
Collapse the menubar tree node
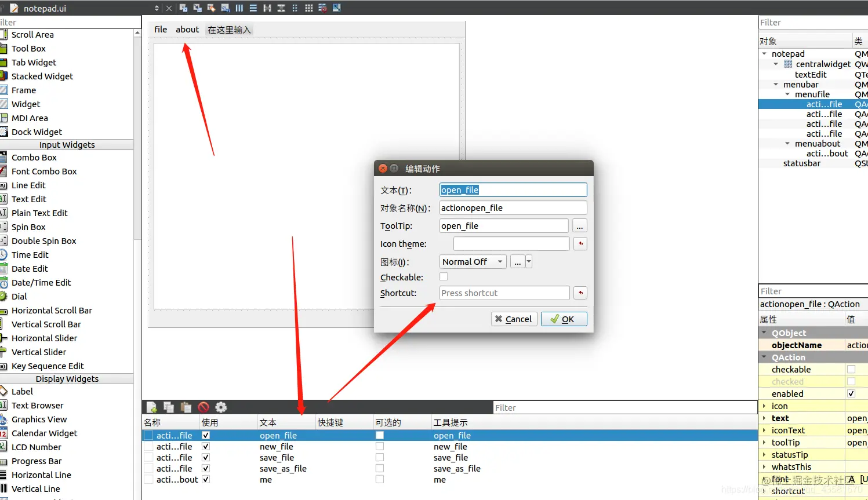776,85
